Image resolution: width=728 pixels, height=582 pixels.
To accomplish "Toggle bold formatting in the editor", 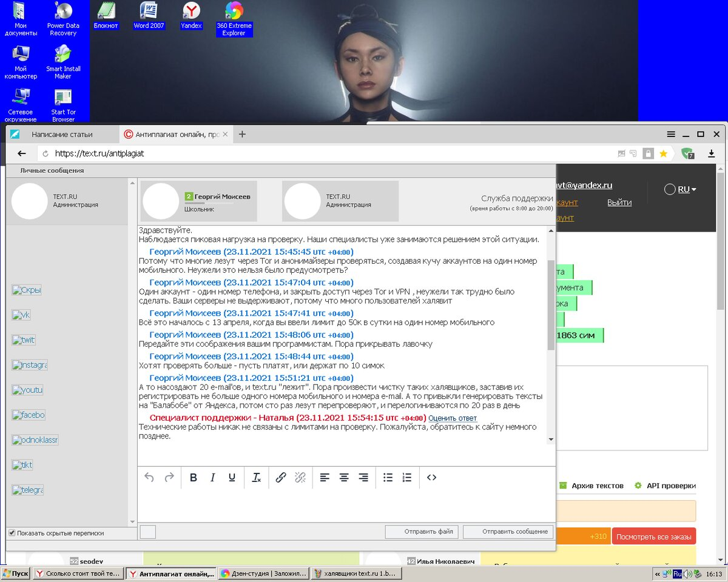I will click(x=194, y=478).
